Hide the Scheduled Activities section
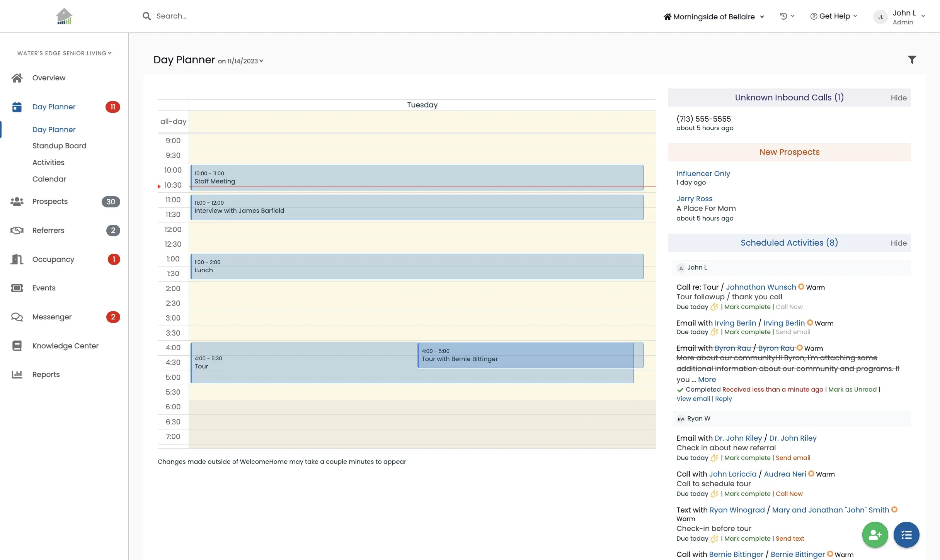This screenshot has width=940, height=560. tap(898, 243)
